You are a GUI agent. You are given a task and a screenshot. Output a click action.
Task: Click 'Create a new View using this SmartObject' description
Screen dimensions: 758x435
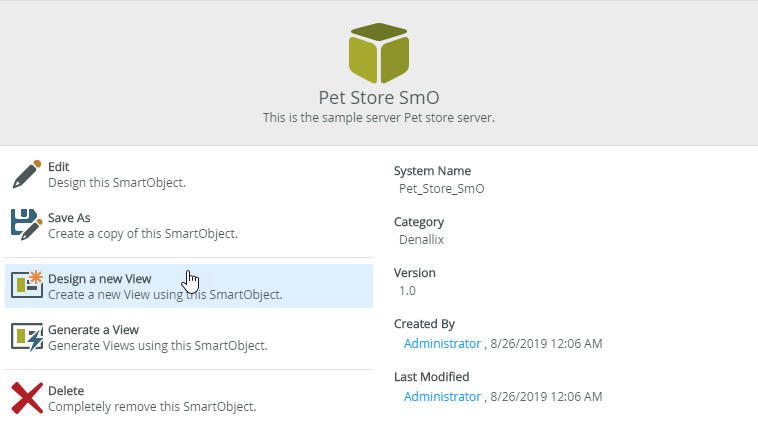click(x=165, y=295)
